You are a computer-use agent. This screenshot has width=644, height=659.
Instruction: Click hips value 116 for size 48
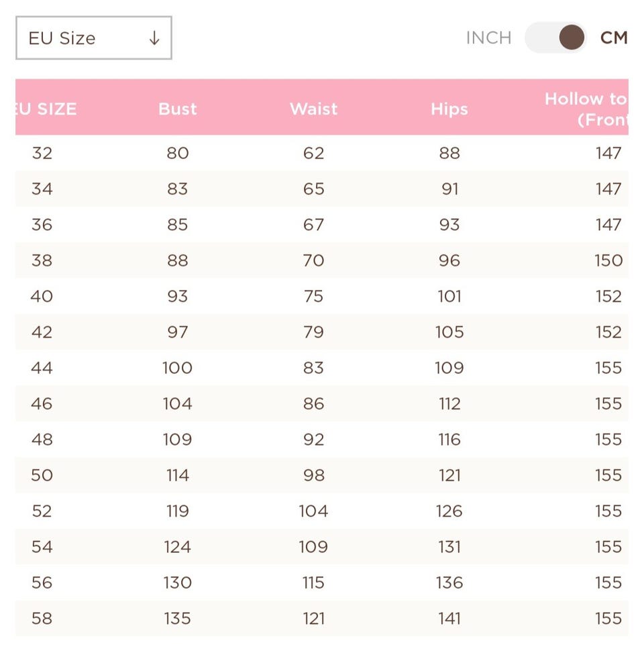449,440
